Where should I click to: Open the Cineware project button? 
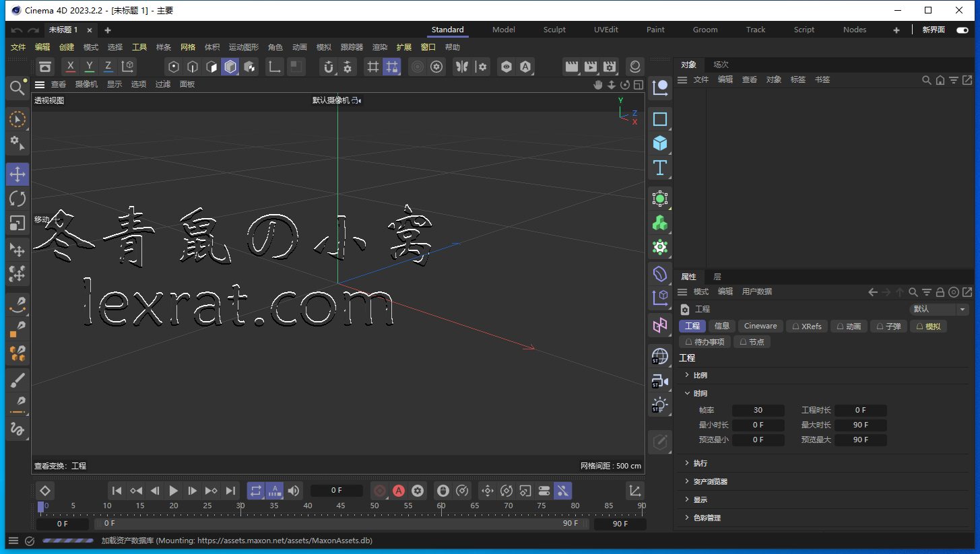(760, 326)
